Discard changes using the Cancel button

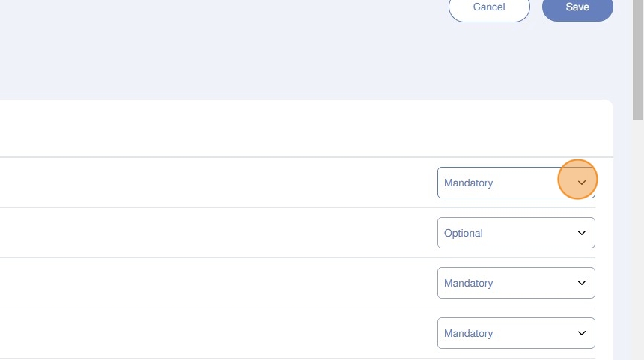click(x=489, y=7)
